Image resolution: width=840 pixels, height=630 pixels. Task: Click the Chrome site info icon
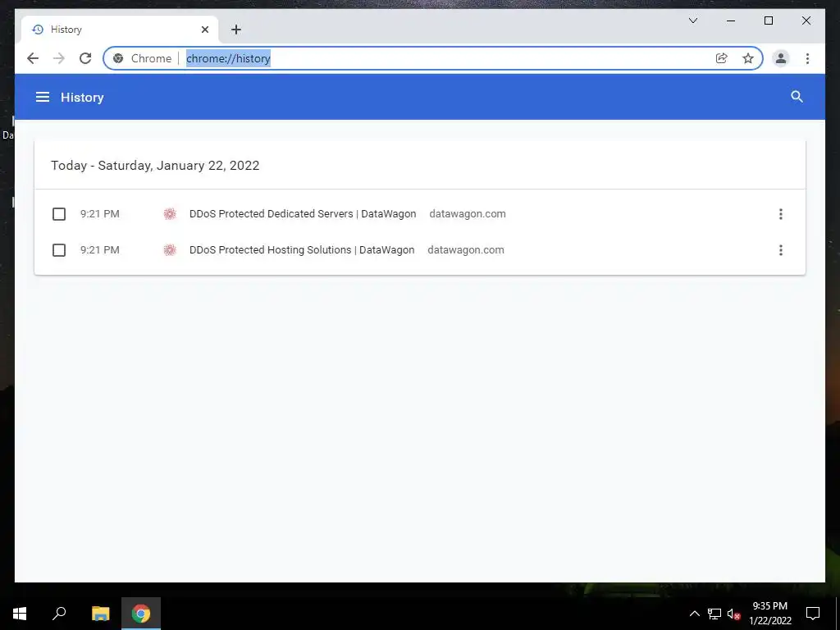[118, 58]
